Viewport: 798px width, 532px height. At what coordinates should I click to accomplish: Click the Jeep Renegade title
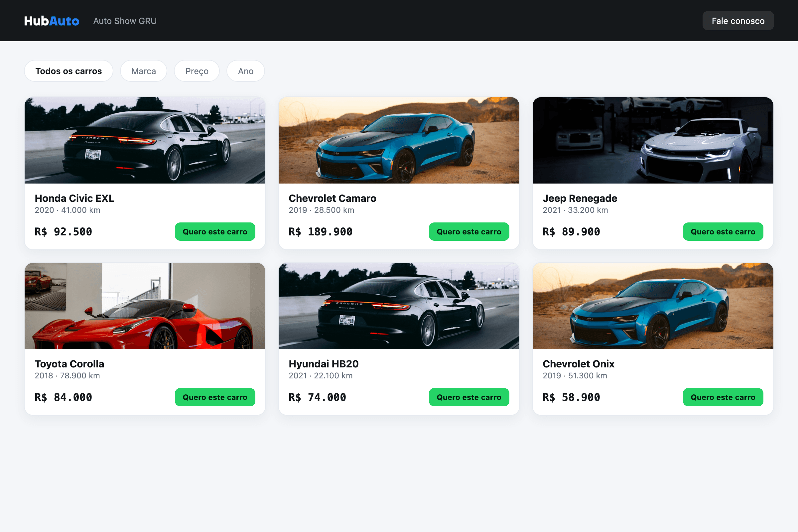(x=580, y=198)
